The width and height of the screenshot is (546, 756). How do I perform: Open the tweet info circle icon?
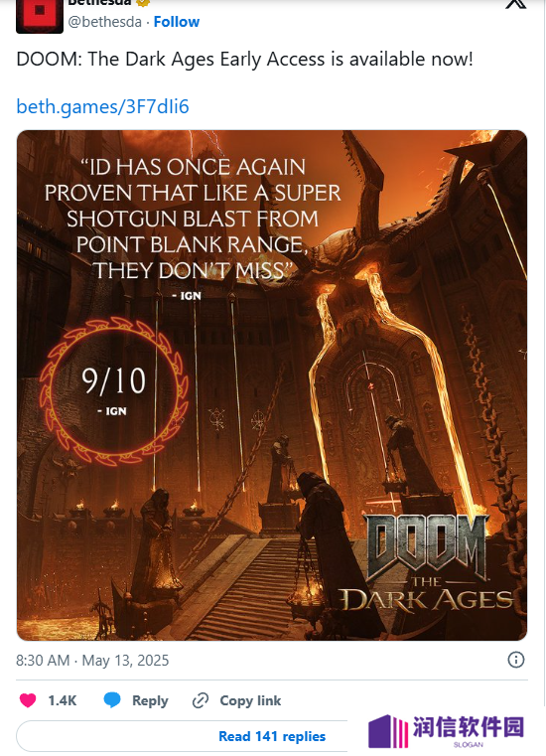point(516,660)
